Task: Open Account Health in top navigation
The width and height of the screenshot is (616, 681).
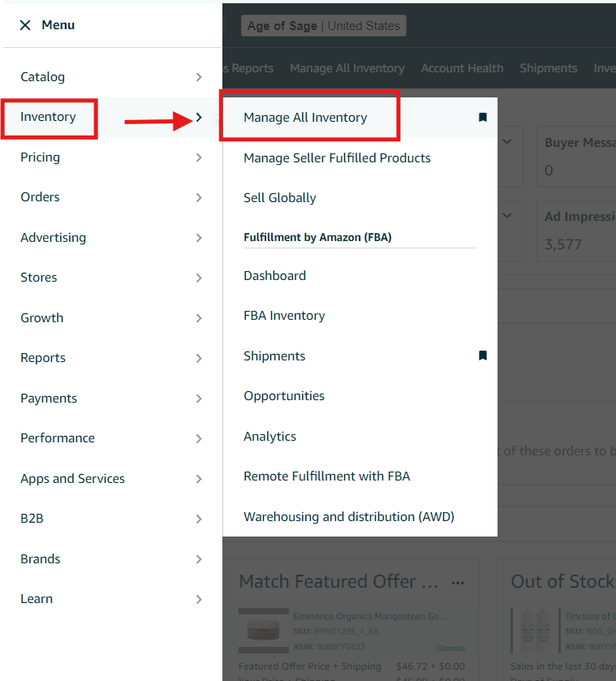Action: click(462, 68)
